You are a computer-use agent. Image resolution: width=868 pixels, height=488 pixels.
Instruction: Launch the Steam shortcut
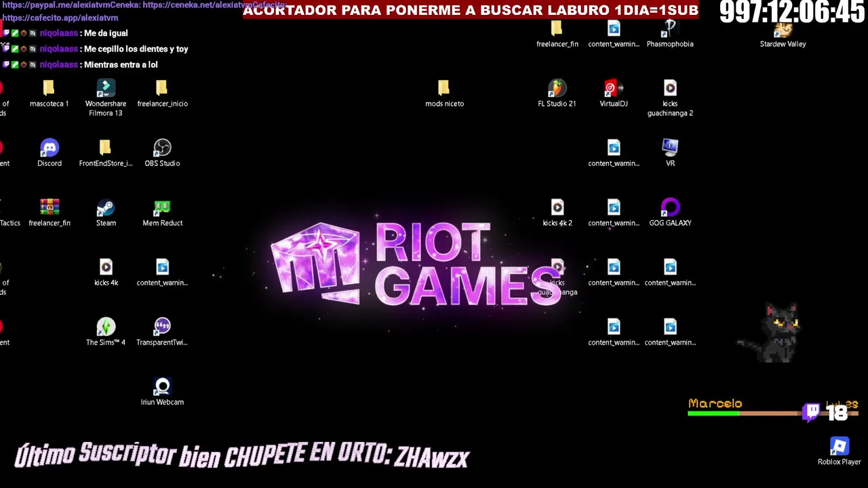coord(106,213)
